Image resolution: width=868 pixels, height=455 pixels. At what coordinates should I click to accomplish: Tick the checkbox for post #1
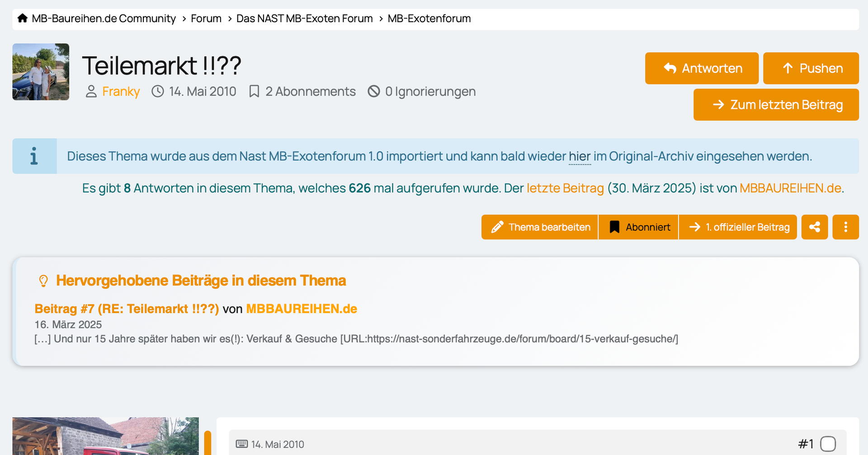[x=828, y=444]
